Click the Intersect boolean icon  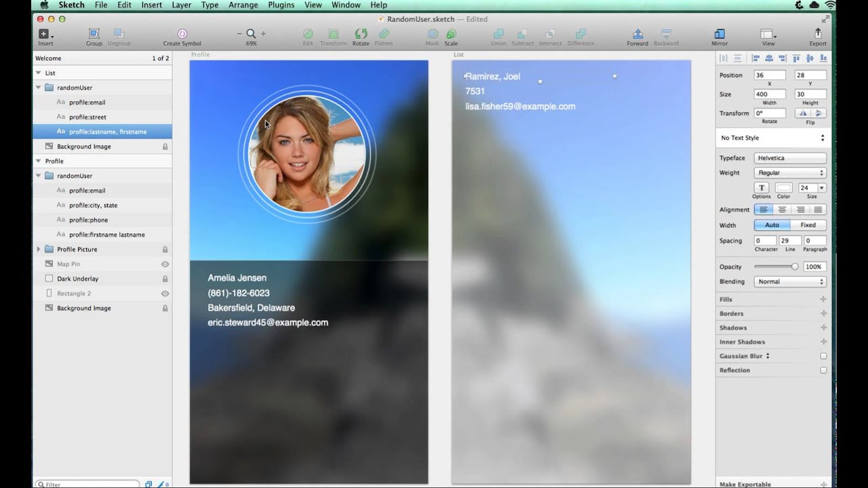[x=550, y=34]
